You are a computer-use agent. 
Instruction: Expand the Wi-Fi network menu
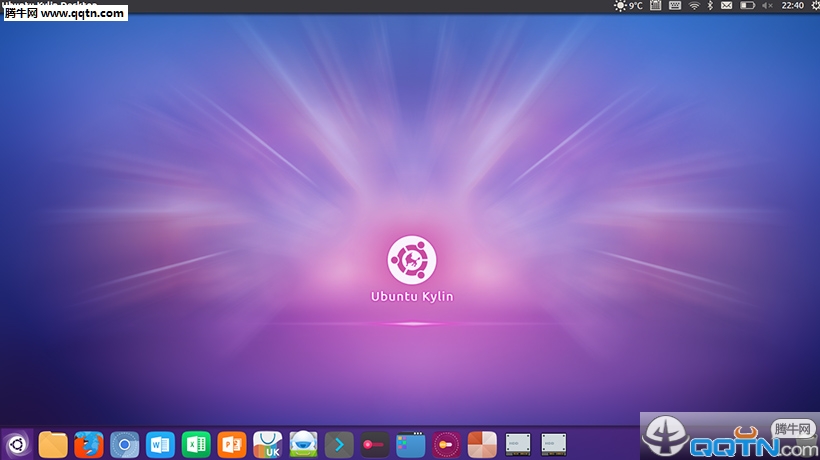694,6
